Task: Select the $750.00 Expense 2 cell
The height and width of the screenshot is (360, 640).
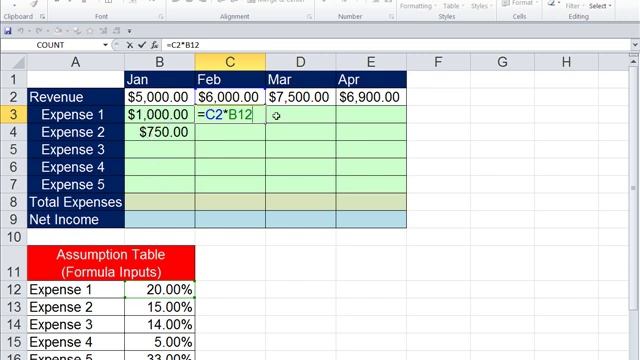Action: [x=160, y=132]
